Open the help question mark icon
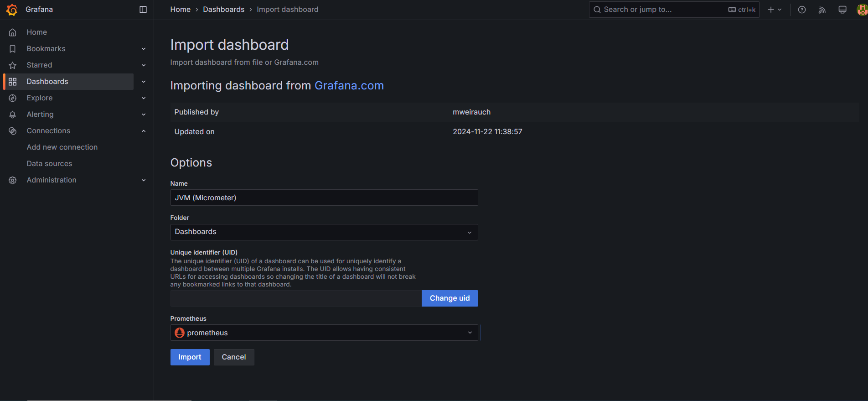The height and width of the screenshot is (401, 868). [802, 10]
